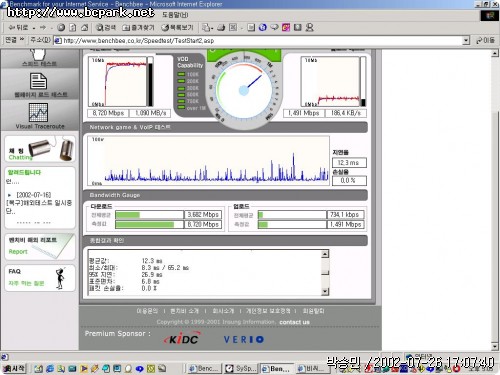Click the Refresh page icon in the toolbar
500x375 pixels.
(73, 28)
